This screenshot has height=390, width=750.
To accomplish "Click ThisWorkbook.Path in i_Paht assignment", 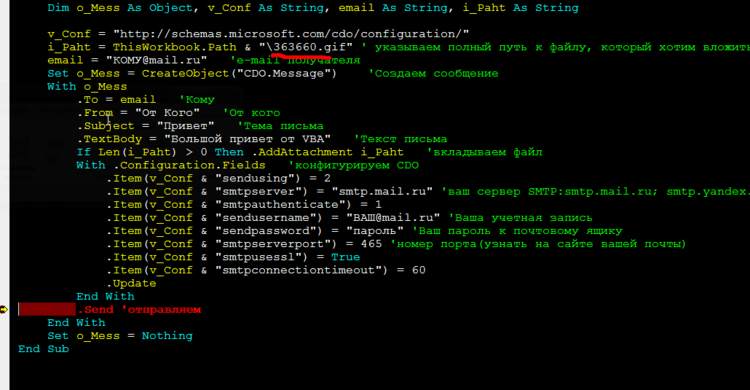I will click(175, 47).
